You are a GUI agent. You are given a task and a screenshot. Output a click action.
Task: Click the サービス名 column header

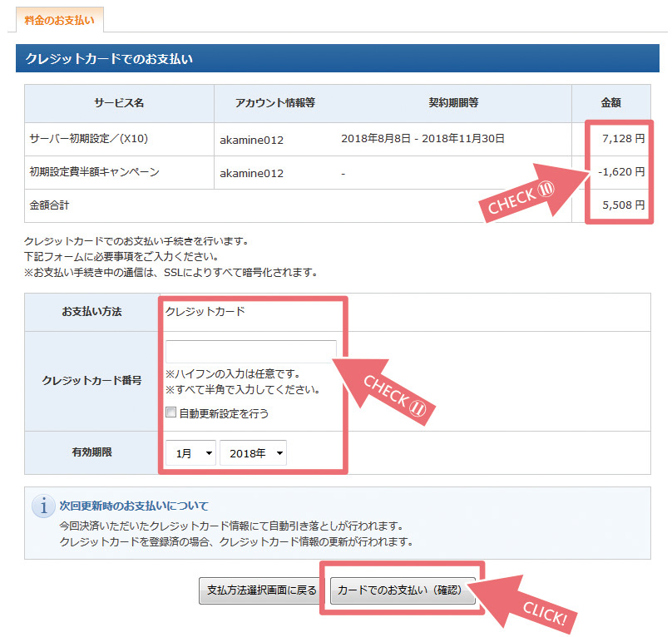[119, 103]
